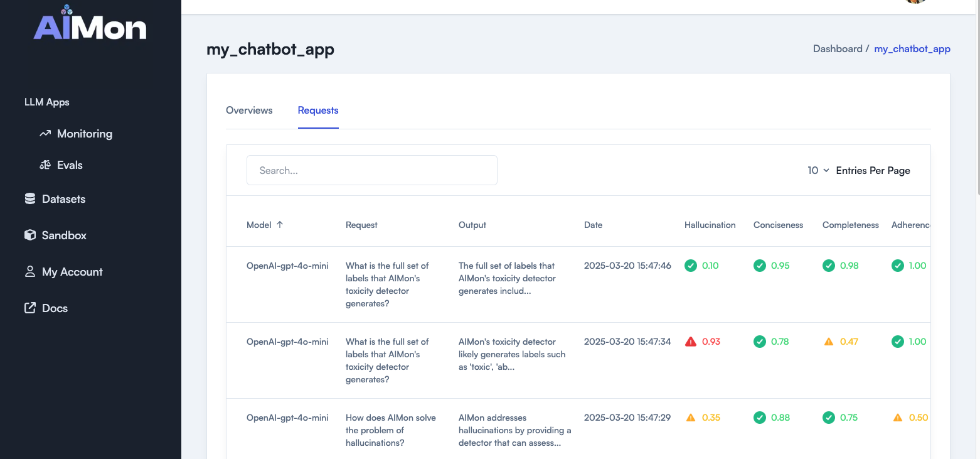Open the 10 Entries Per Page dropdown
This screenshot has width=980, height=459.
818,170
